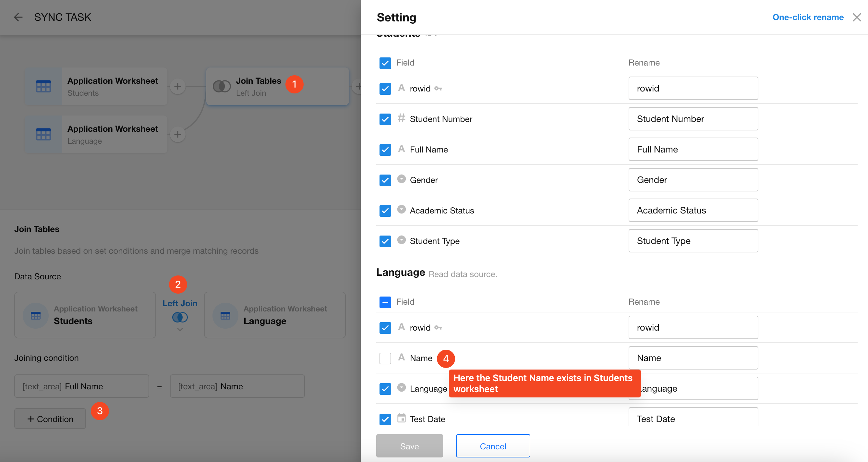Open the Full Name joining condition dropdown

tap(81, 386)
